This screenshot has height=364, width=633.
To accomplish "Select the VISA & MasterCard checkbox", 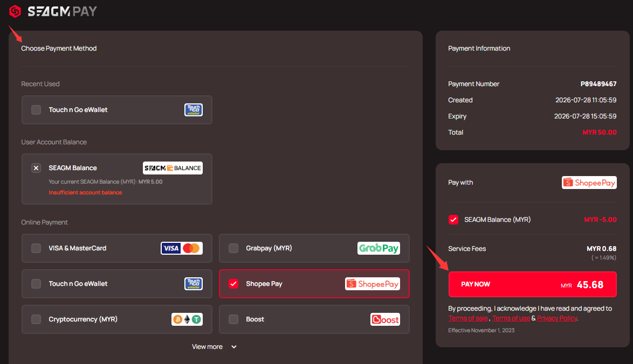I will (36, 248).
